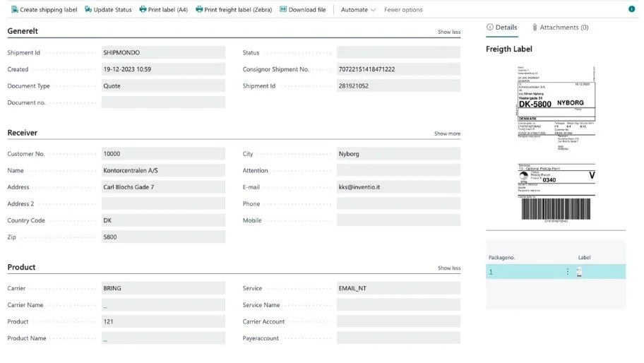644x363 pixels.
Task: Click the Print freight label (Zebra) printer icon
Action: 199,9
